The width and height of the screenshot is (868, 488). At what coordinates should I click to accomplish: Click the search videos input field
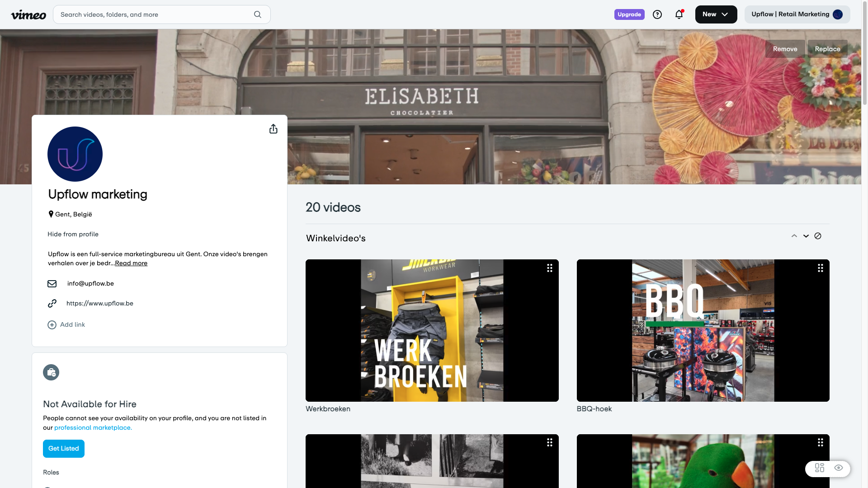(x=154, y=14)
